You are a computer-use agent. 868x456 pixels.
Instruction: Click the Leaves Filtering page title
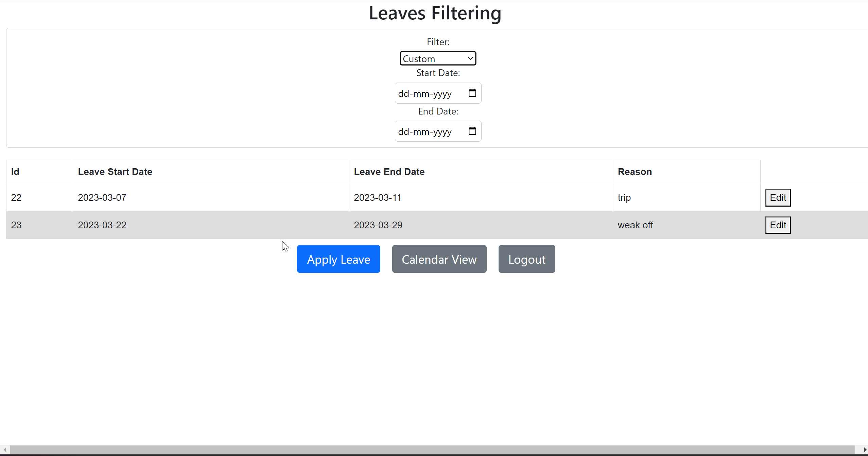435,13
